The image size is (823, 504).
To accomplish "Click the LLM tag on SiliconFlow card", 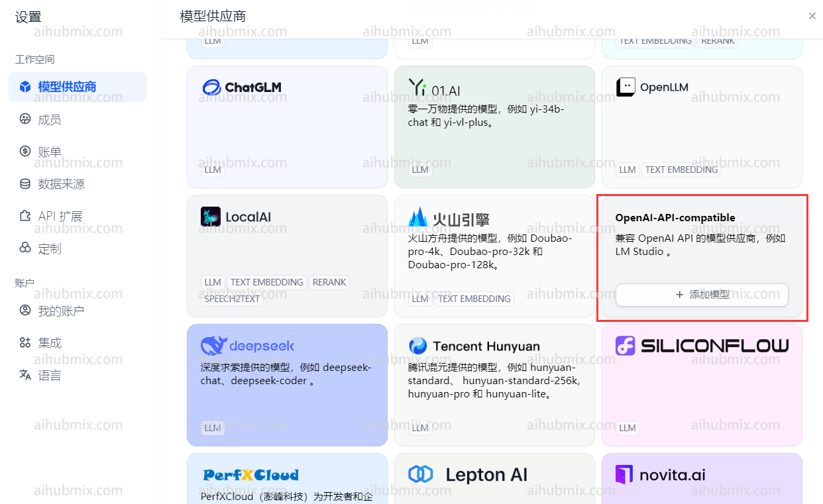I will pyautogui.click(x=628, y=428).
